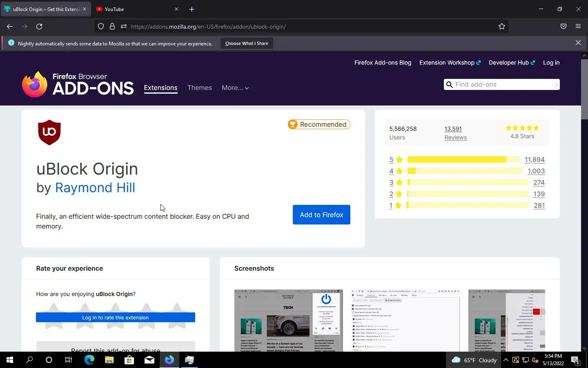Expand the More... dropdown menu

235,88
